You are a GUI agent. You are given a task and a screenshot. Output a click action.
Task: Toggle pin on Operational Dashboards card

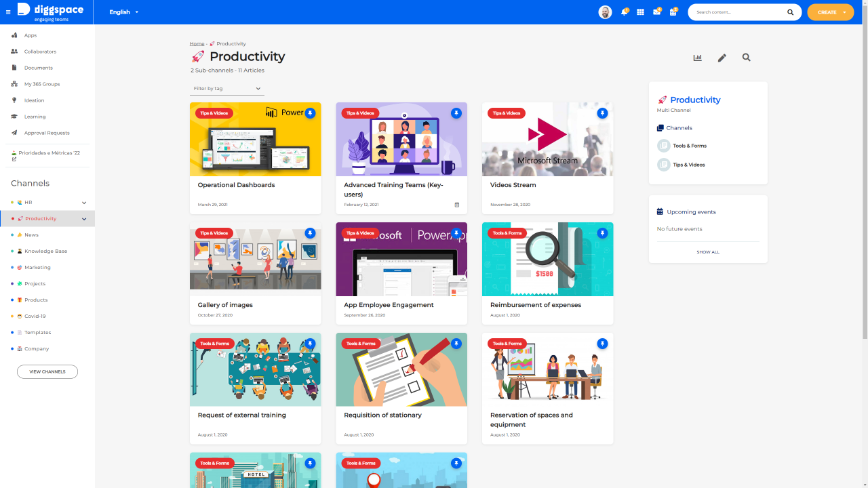point(310,113)
